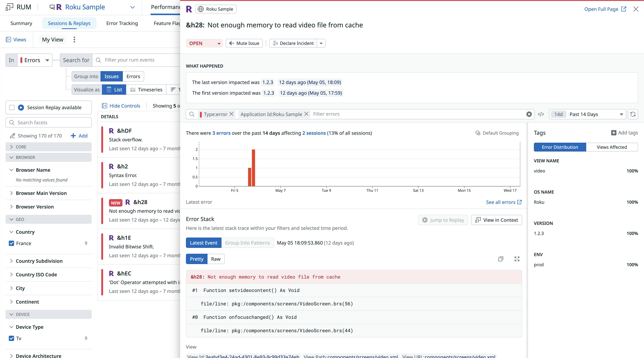The image size is (644, 358).
Task: Uncheck the France country filter
Action: (11, 243)
